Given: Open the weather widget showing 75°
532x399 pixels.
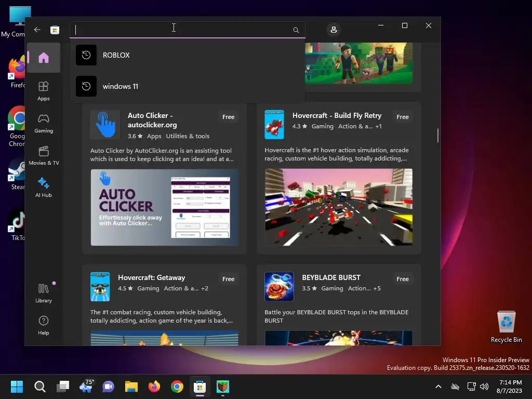Looking at the screenshot, I should tap(86, 387).
